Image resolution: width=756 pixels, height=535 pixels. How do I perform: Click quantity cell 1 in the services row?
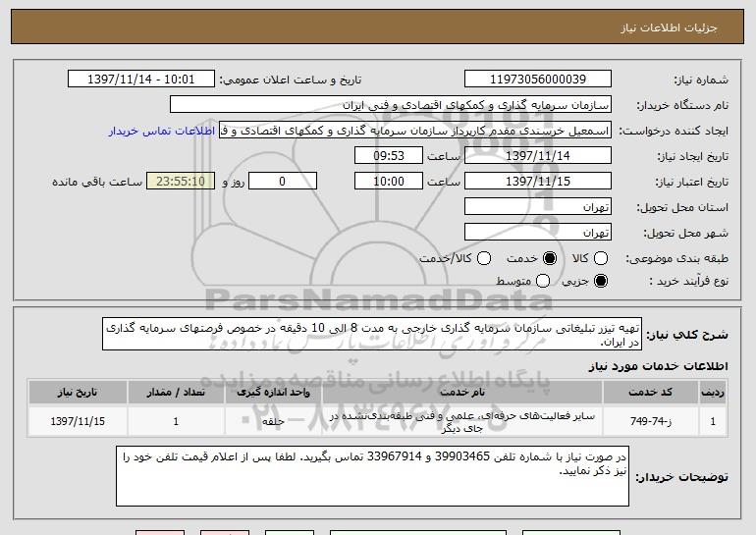tap(176, 421)
